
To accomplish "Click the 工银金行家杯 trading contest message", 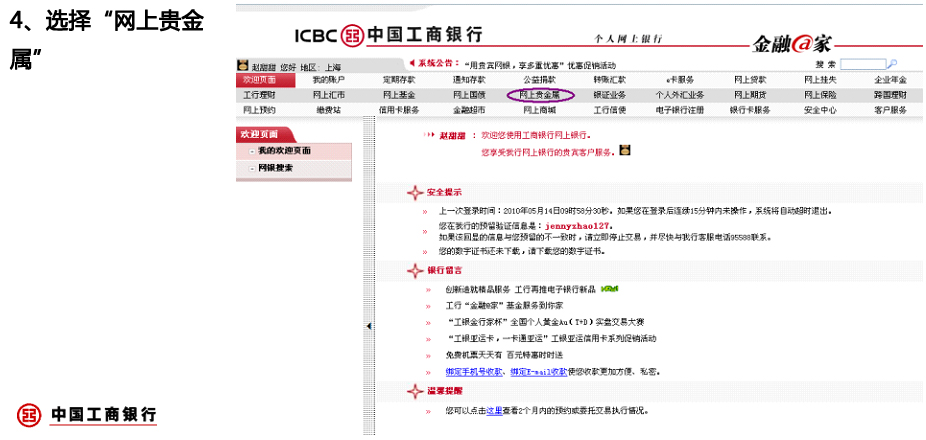I will 546,322.
